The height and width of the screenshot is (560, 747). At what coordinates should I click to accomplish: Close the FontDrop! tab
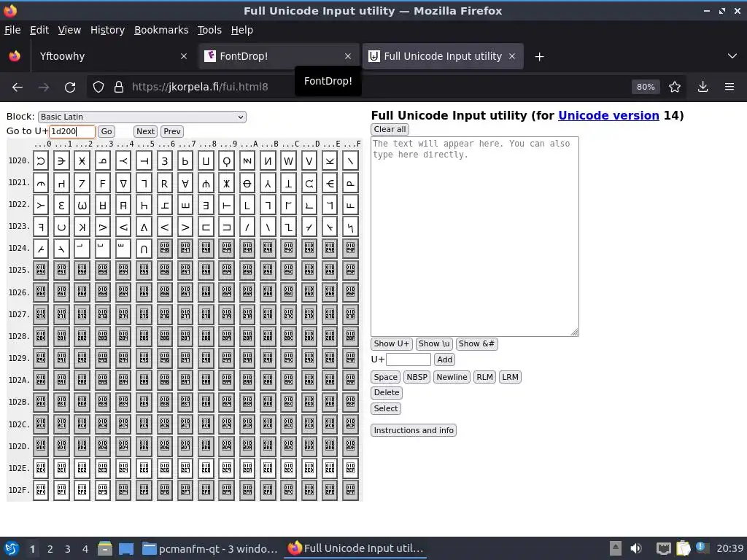(348, 56)
